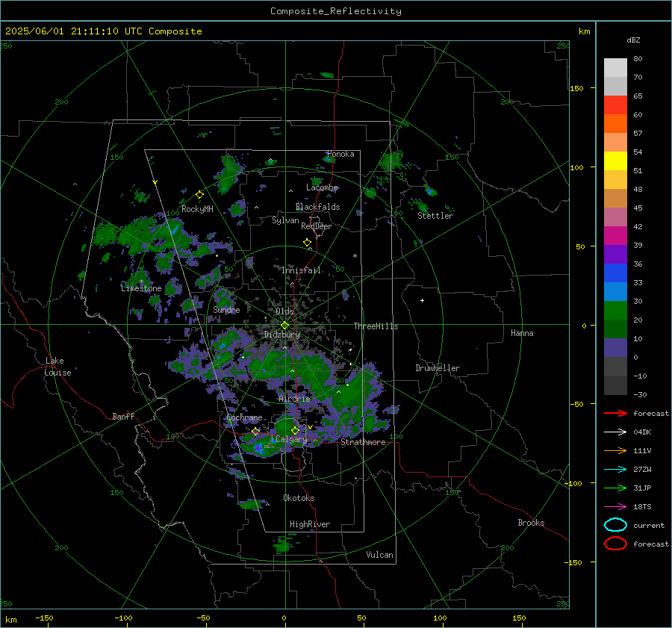Click the magenta 18TS arrow in the legend
Image resolution: width=672 pixels, height=628 pixels.
tap(615, 507)
